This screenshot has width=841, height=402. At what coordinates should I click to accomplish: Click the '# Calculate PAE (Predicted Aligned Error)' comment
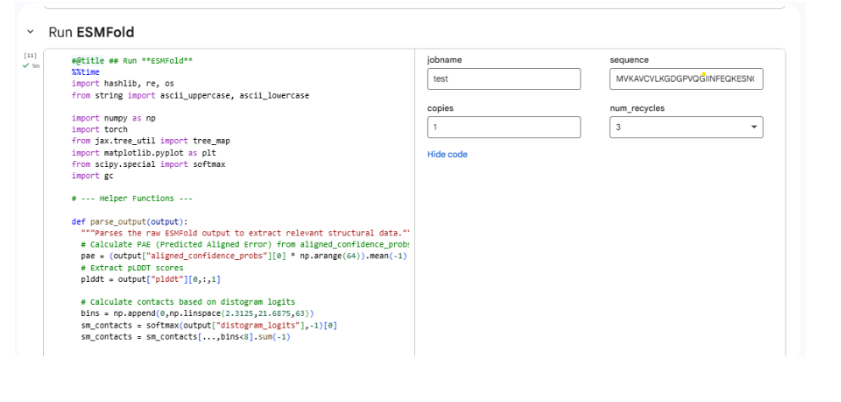click(x=244, y=244)
